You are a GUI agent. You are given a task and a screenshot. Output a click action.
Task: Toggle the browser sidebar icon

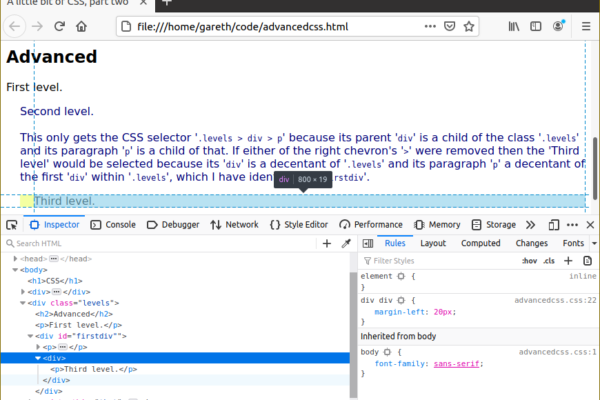[x=536, y=26]
